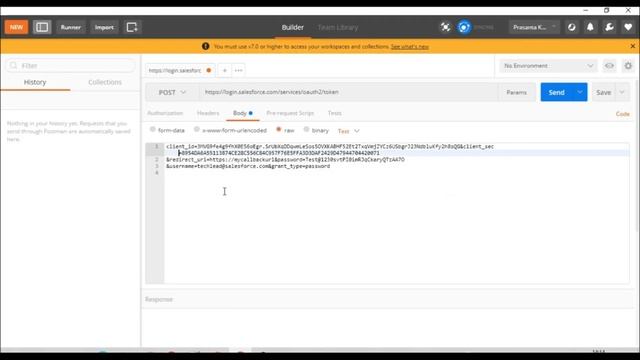640x360 pixels.
Task: Click the orange NEW button
Action: (x=16, y=27)
